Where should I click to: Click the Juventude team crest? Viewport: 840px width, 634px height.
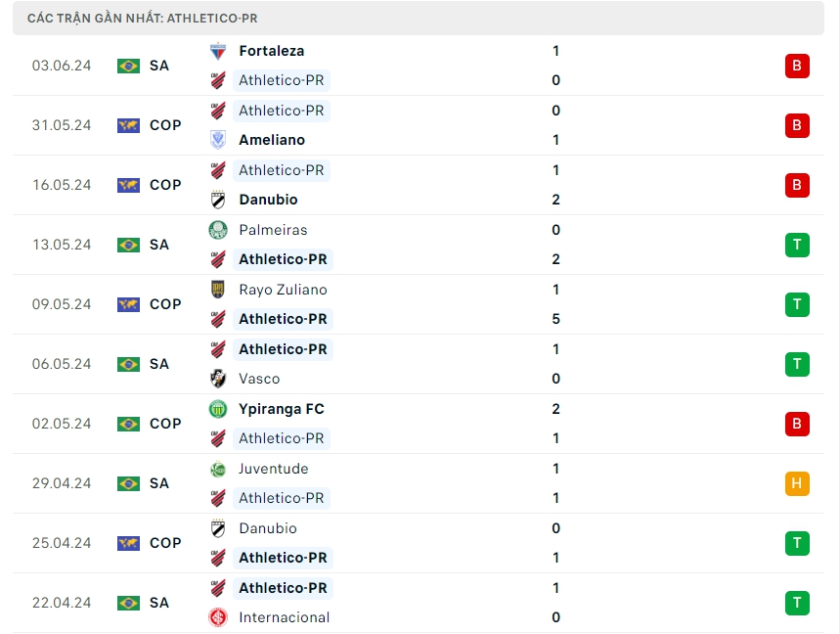pyautogui.click(x=218, y=469)
